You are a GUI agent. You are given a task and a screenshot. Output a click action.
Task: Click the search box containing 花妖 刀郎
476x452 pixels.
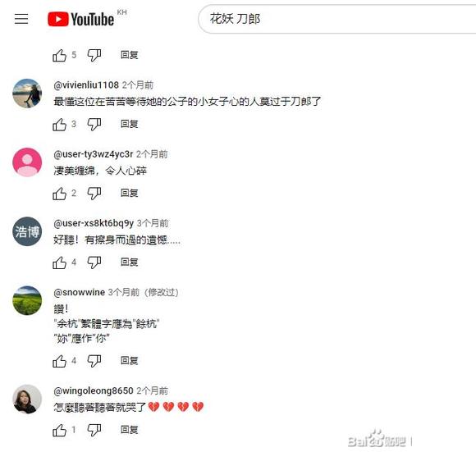click(337, 19)
